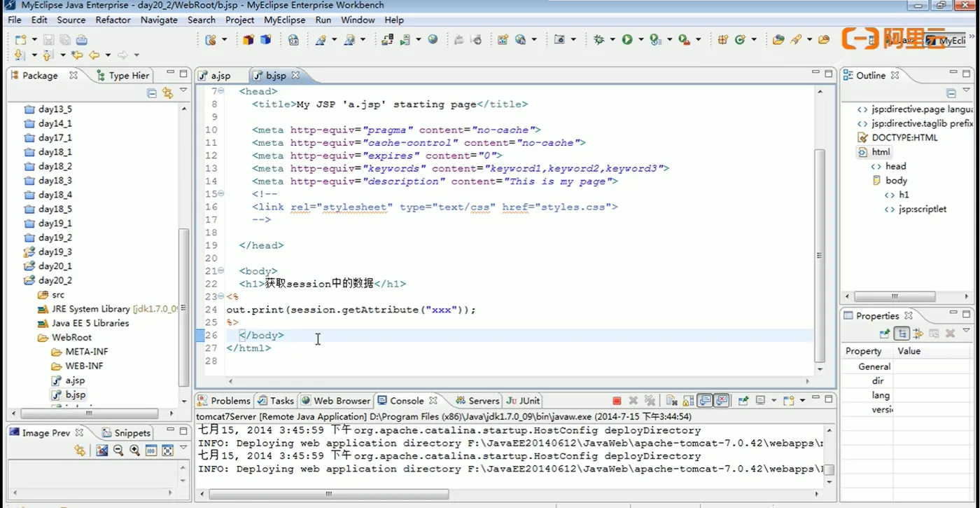
Task: Collapse code fold at line 7 head
Action: (221, 91)
